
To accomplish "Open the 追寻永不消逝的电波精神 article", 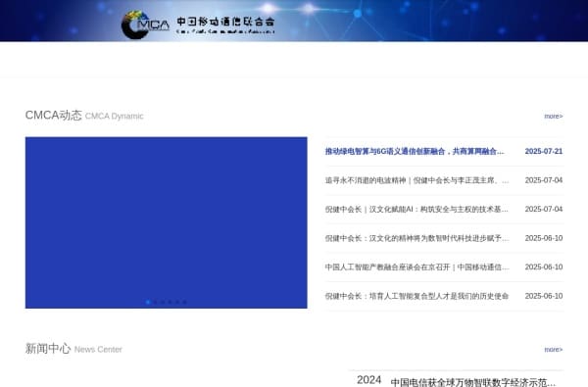I will 416,180.
